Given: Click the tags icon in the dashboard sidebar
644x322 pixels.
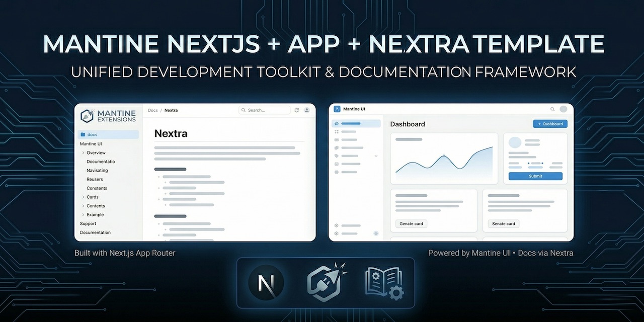Looking at the screenshot, I should [x=337, y=156].
